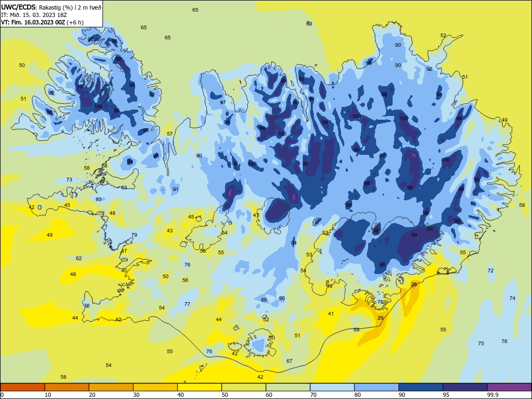Screen dimensions: 532x399
Task: Click the "VT: Fim. 16.03.2023 00Z (+6 h)" line
Action: pyautogui.click(x=42, y=22)
